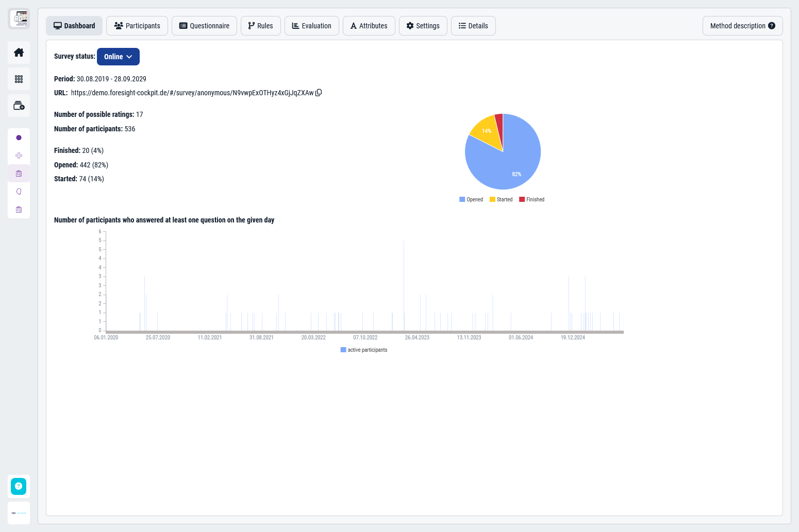Open the crosshair chip icon in sidebar
This screenshot has width=799, height=532.
pyautogui.click(x=19, y=156)
